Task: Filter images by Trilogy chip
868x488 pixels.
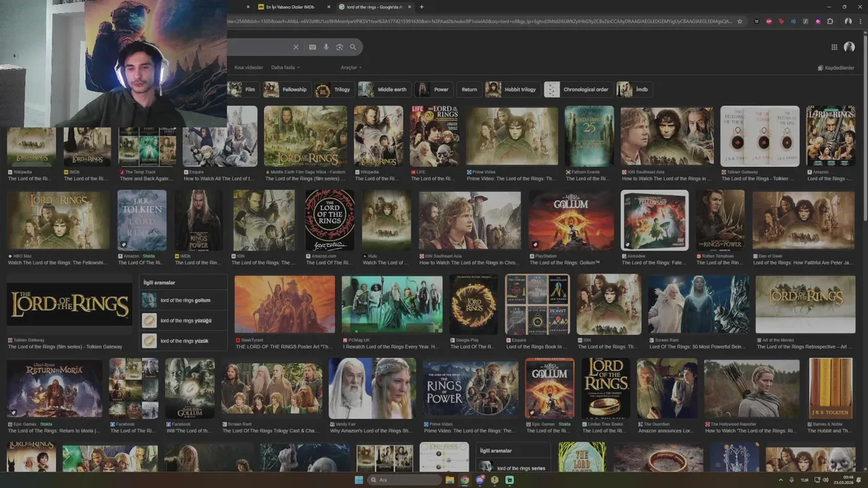Action: 334,89
